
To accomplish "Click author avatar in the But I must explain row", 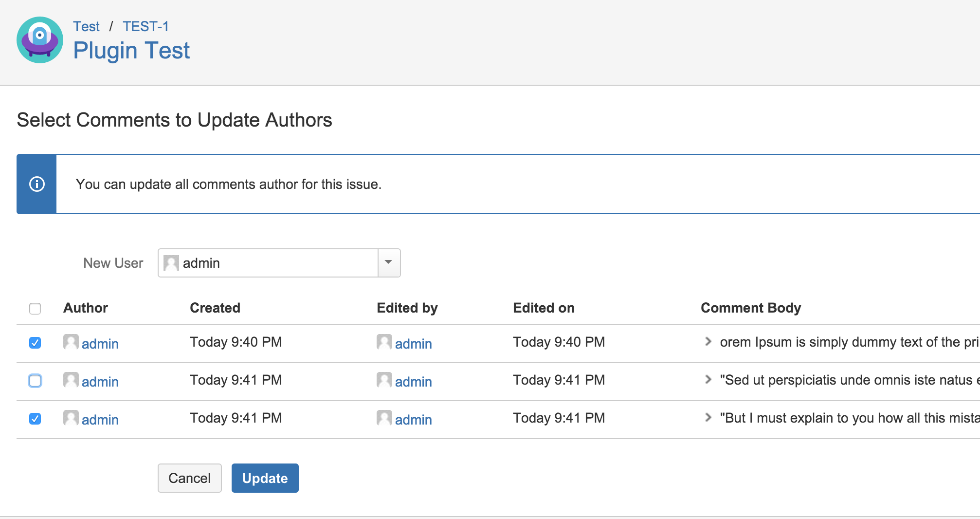I will click(71, 418).
